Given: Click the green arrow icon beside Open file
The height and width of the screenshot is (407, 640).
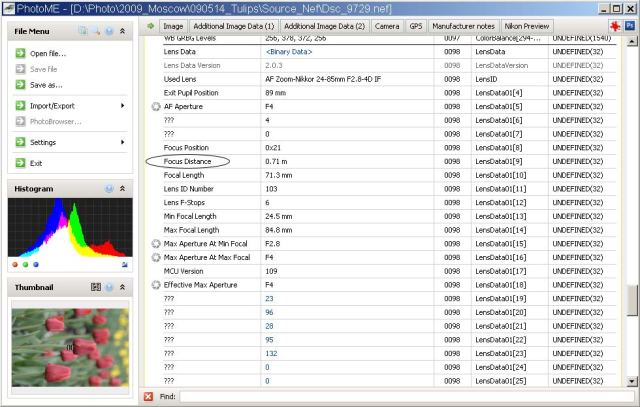Looking at the screenshot, I should tap(20, 53).
